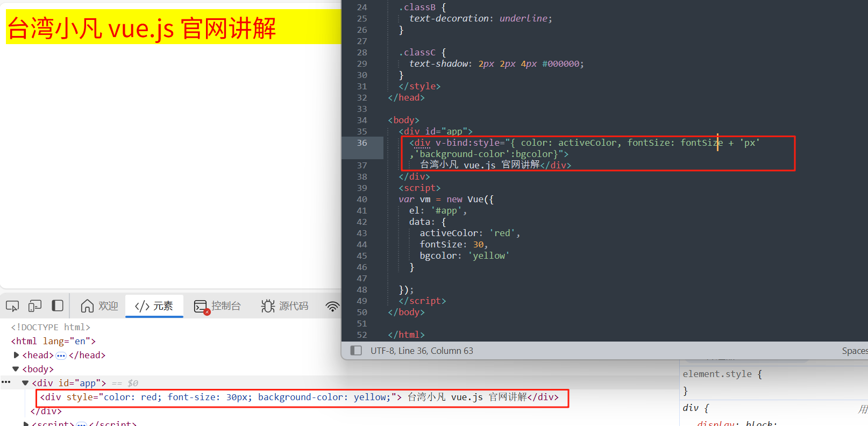
Task: Select the closing </div> line in DOM tree
Action: (x=46, y=411)
